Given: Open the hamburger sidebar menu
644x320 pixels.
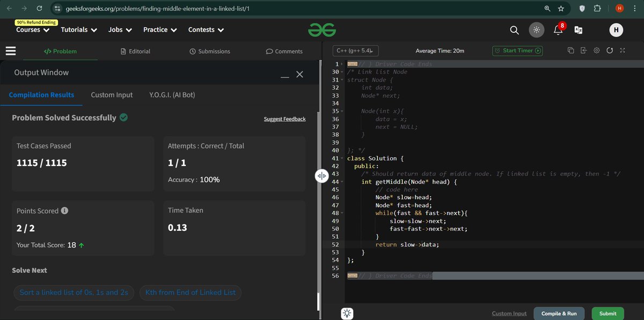Looking at the screenshot, I should tap(10, 51).
